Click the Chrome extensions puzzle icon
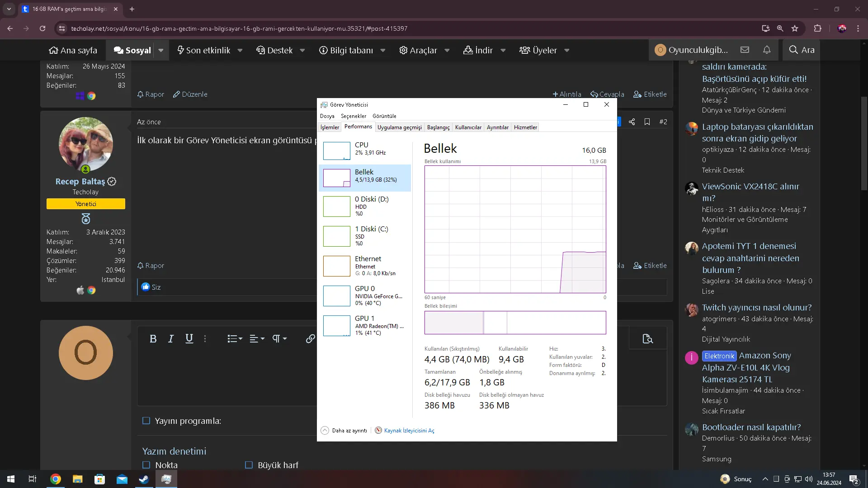The image size is (868, 488). 817,28
